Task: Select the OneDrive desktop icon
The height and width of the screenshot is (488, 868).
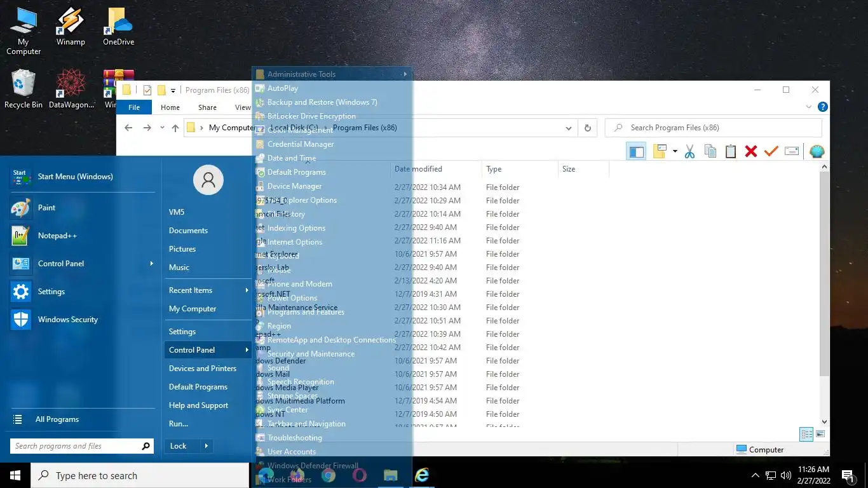Action: tap(119, 27)
